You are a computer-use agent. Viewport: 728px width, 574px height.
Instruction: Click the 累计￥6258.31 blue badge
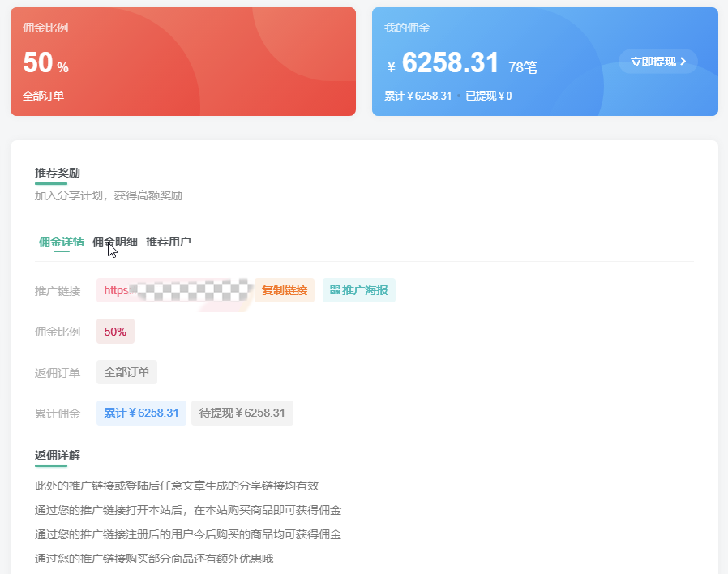[x=141, y=413]
